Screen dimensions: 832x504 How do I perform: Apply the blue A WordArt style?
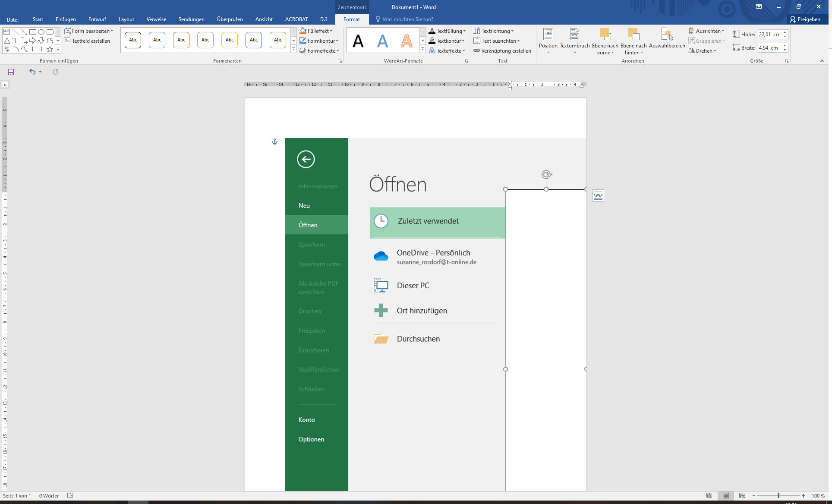382,41
